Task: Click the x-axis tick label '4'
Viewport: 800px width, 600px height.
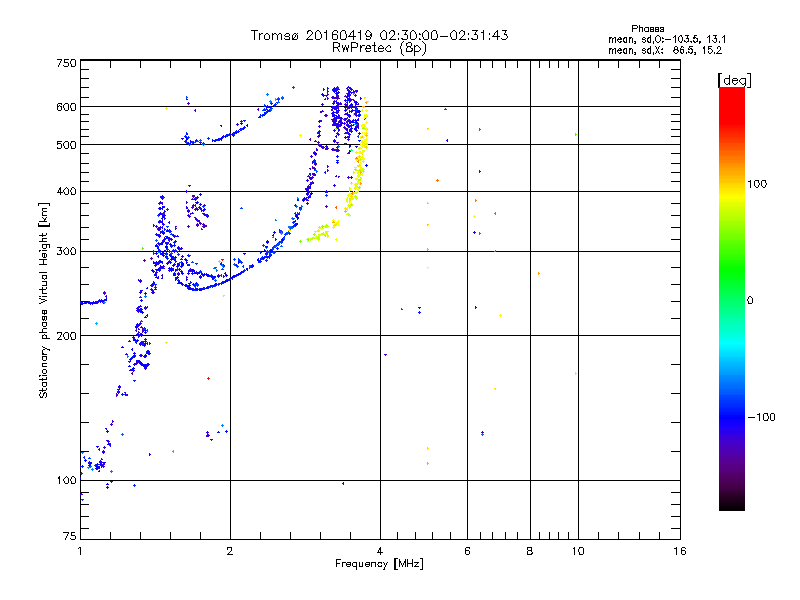Action: point(380,551)
